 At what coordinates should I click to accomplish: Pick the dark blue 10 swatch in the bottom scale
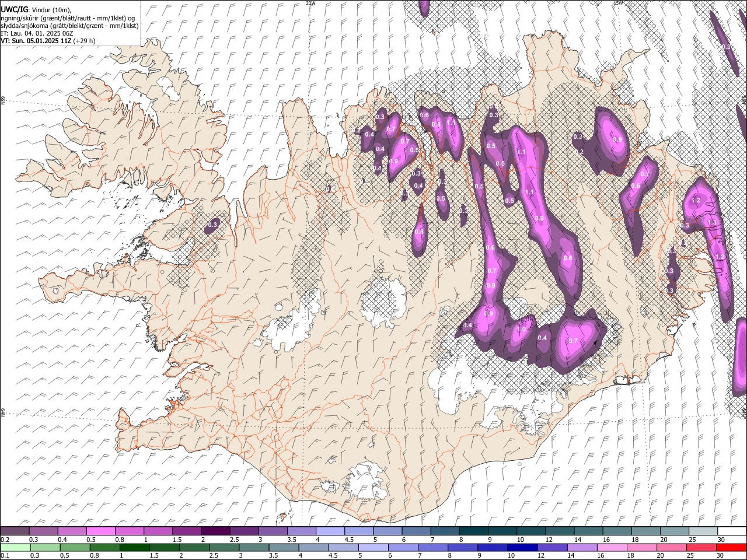tap(522, 547)
